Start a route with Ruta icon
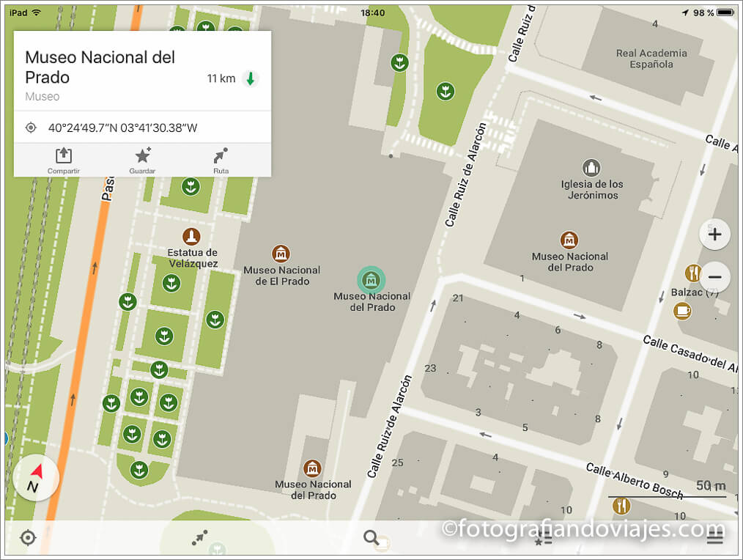Viewport: 743px width, 560px height. pyautogui.click(x=221, y=155)
